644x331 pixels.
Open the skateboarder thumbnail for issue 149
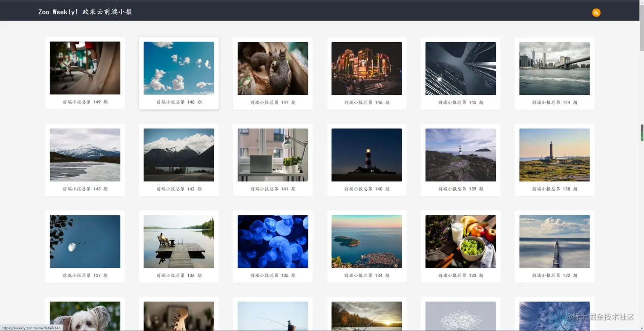tap(85, 68)
